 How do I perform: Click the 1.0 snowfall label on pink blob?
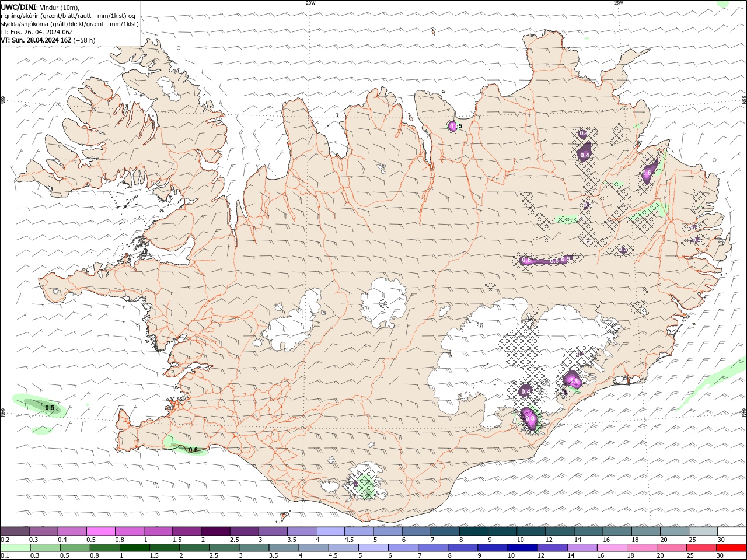click(x=574, y=381)
